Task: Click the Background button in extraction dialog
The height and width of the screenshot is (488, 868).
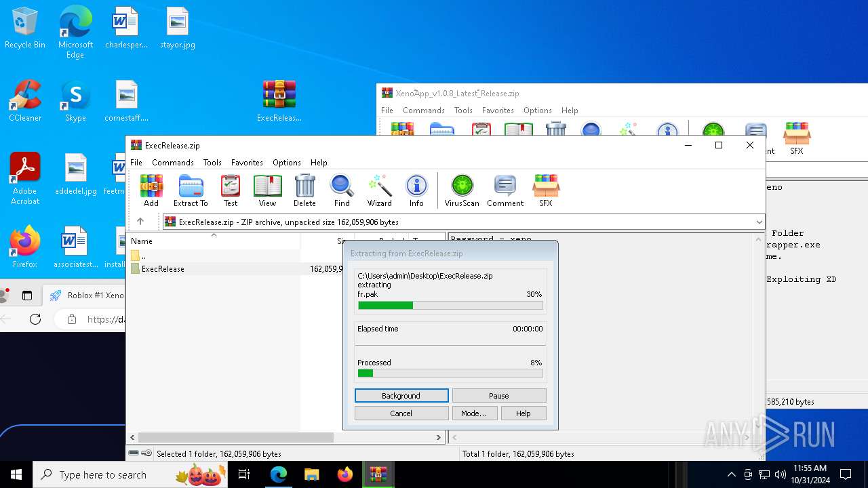Action: click(401, 396)
